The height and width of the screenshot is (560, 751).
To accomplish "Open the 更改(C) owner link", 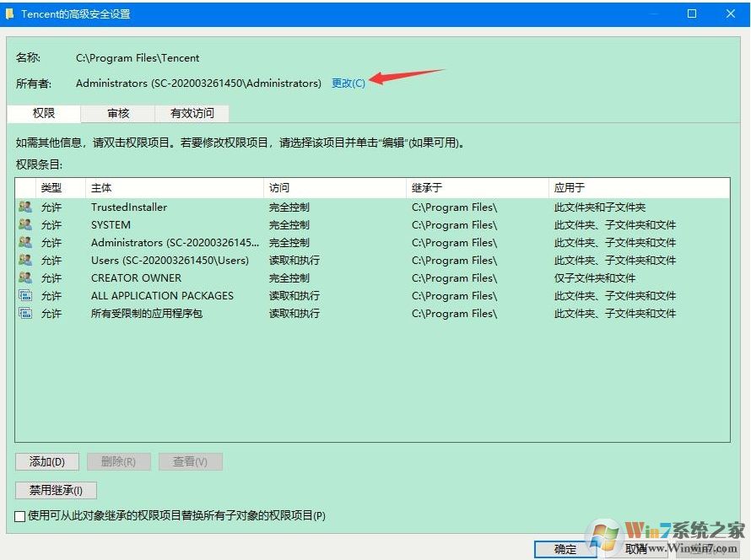I will tap(348, 83).
